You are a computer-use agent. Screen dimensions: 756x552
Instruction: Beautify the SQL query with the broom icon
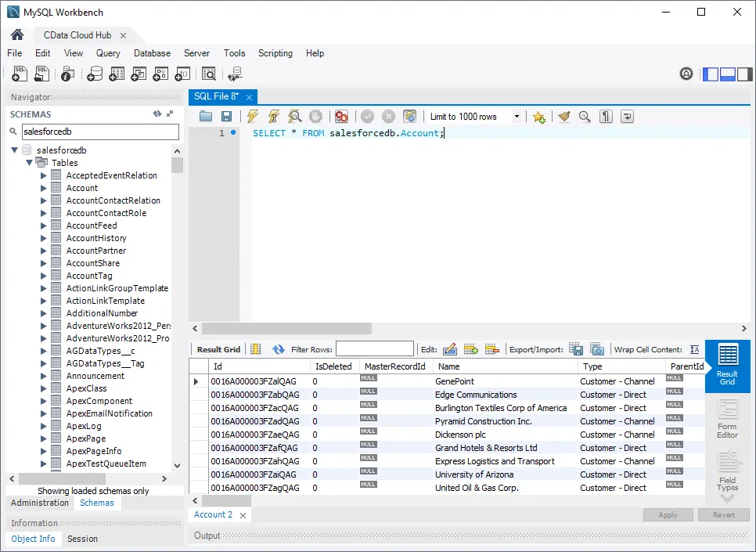(x=564, y=116)
